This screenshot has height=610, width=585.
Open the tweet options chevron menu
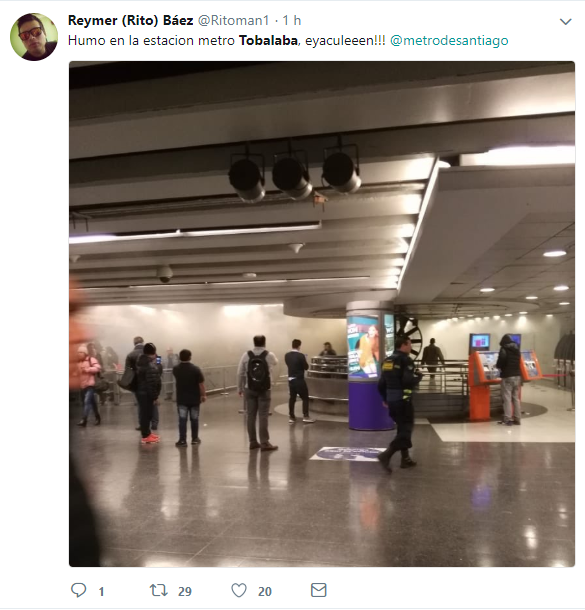(x=566, y=21)
